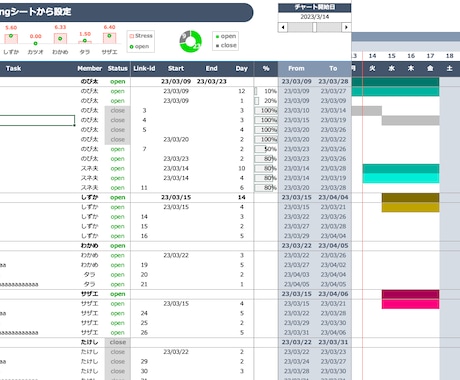Click the chart start date scrollbar left arrow
460x380 pixels.
tap(283, 27)
